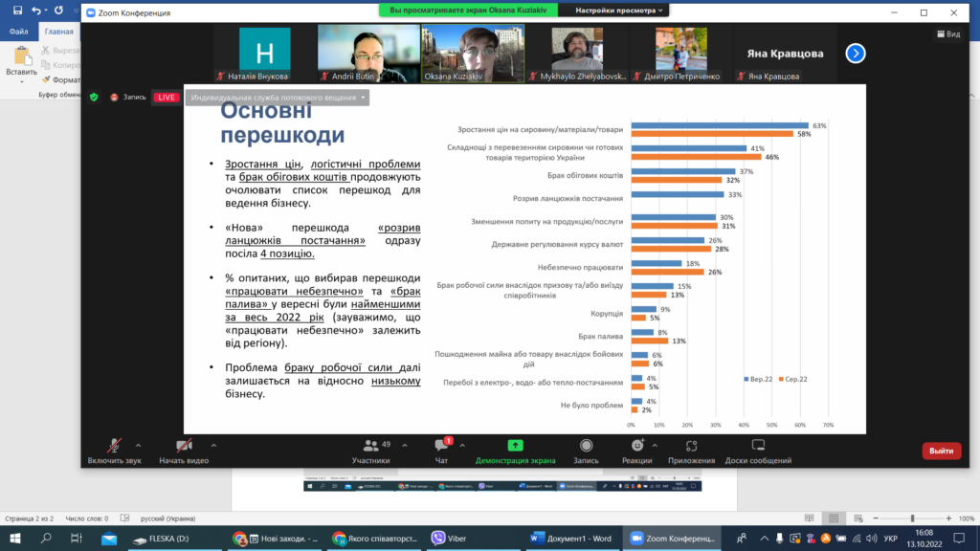Expand Вставить paste options arrow
The height and width of the screenshot is (551, 980).
click(x=22, y=82)
